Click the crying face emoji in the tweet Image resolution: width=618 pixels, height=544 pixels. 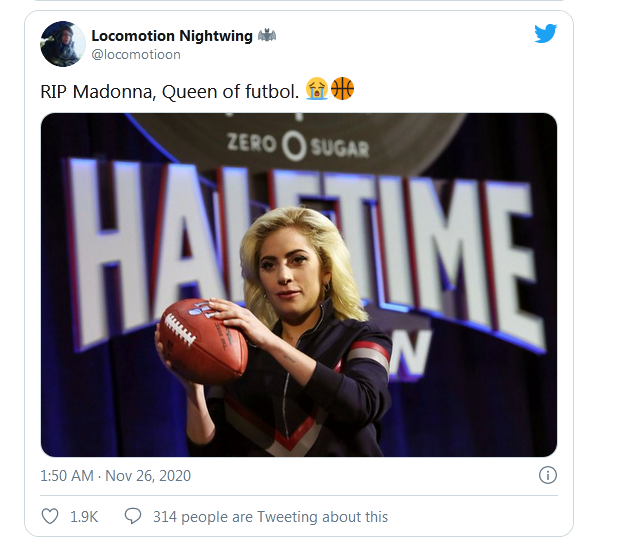317,89
